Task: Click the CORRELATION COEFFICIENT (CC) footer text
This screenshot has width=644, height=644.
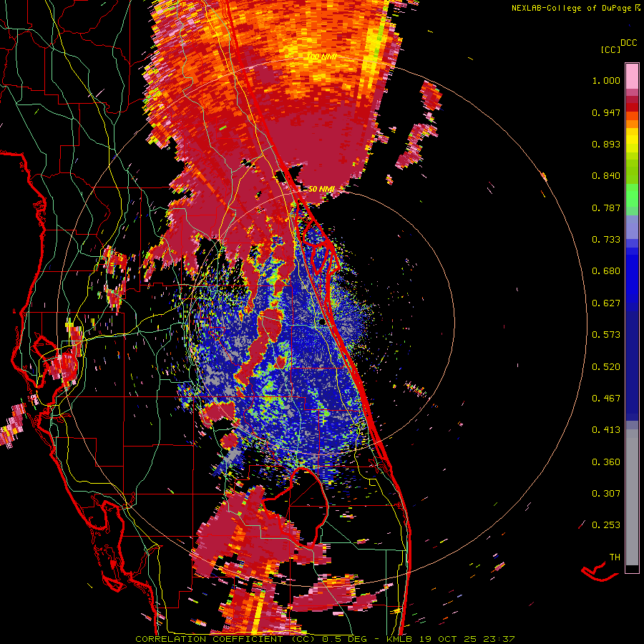Action: (225, 639)
